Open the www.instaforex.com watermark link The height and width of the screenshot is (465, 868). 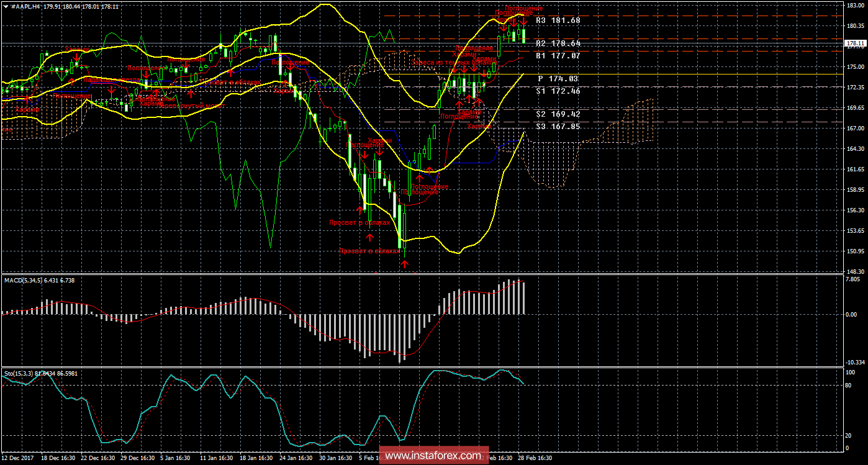(x=430, y=456)
